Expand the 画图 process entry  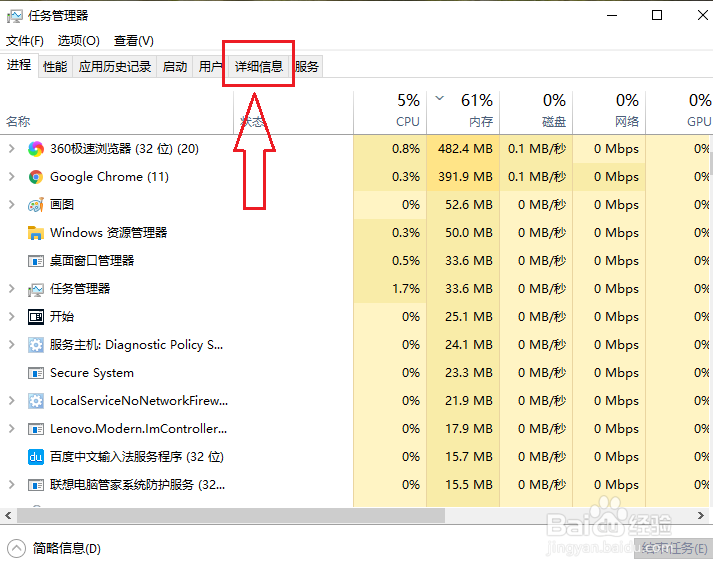click(x=12, y=205)
